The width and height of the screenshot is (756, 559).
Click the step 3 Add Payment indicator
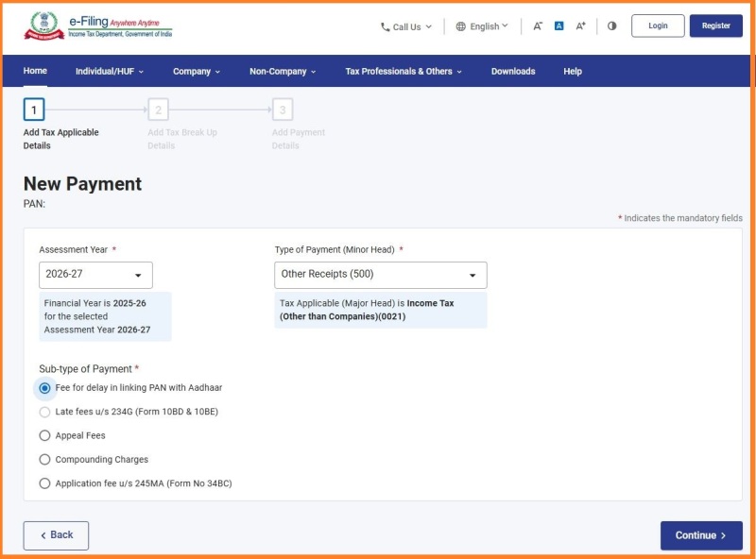283,110
